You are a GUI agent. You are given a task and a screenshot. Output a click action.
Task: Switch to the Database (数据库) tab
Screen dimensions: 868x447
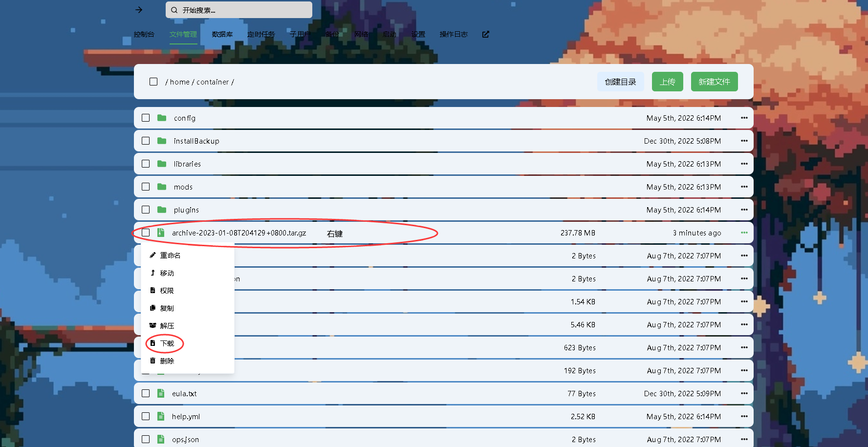click(x=222, y=34)
